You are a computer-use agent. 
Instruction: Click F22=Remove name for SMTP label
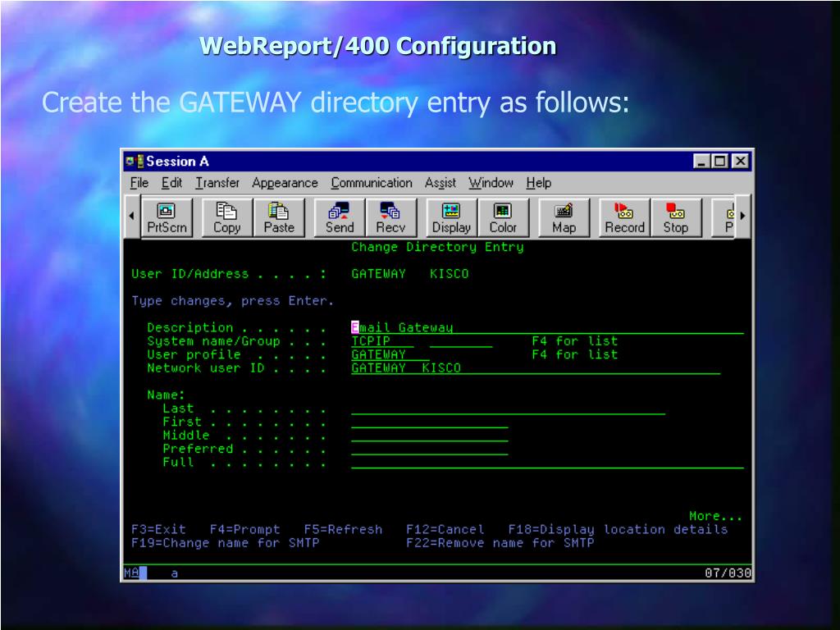point(500,543)
